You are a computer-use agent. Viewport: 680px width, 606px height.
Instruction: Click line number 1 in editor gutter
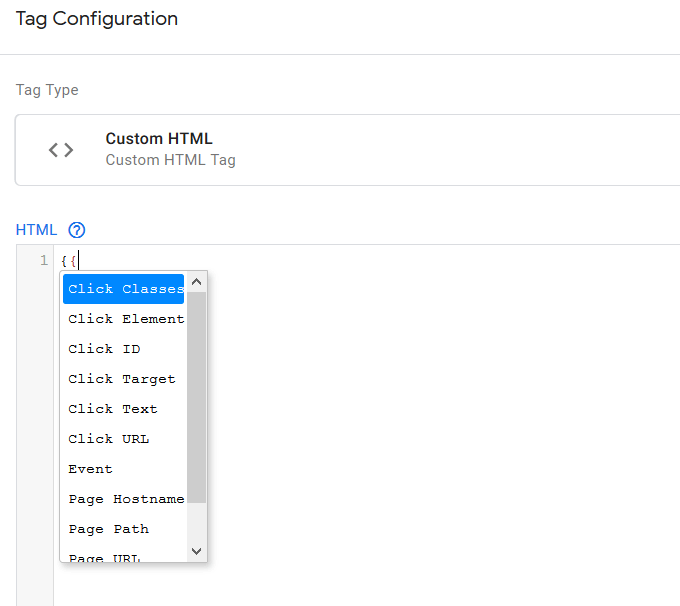click(43, 261)
